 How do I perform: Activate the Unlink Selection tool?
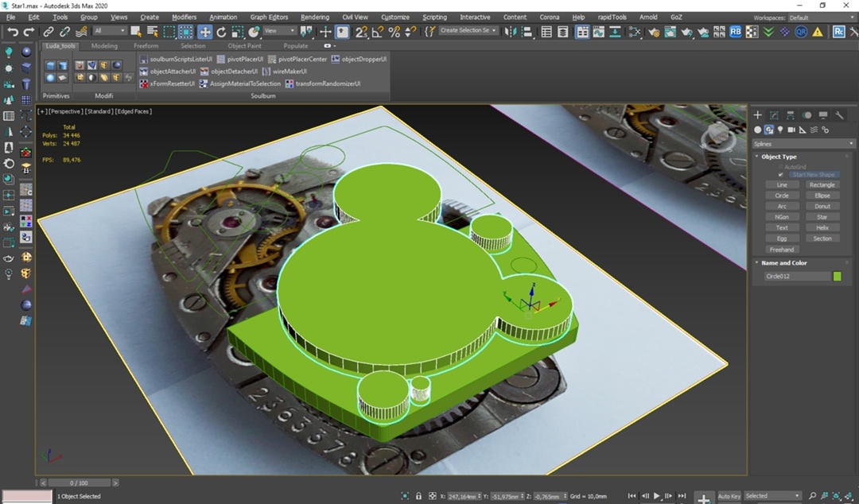(x=64, y=32)
